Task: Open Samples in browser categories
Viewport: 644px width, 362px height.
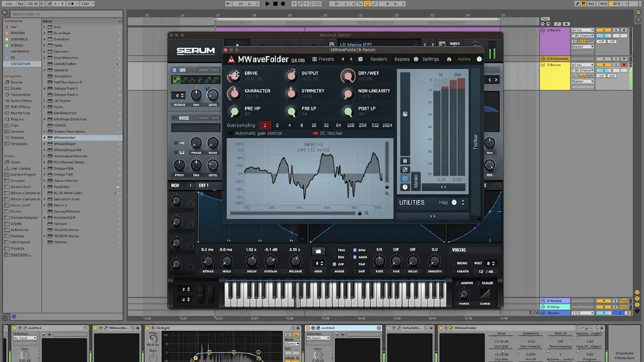Action: (x=17, y=131)
